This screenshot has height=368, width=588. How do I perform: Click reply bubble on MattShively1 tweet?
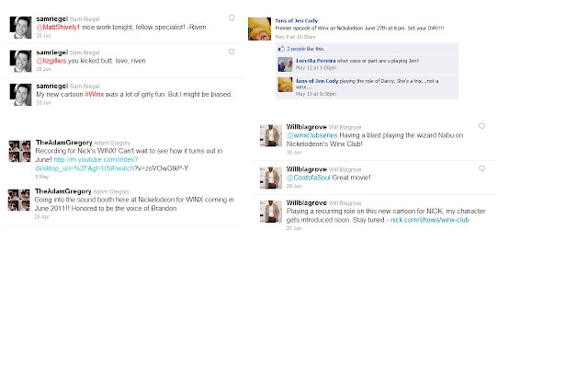pyautogui.click(x=232, y=18)
